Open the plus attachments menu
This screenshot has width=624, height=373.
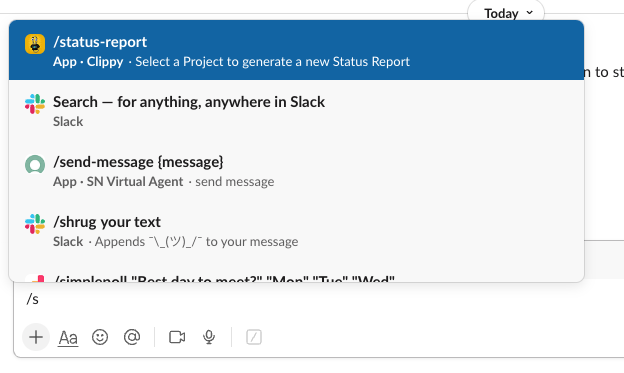click(x=36, y=337)
